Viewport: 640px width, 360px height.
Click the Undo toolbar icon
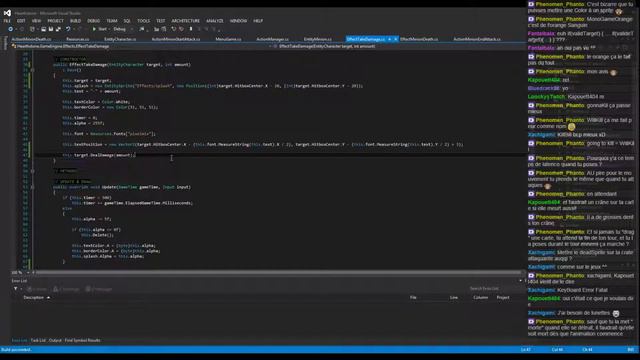tap(68, 29)
